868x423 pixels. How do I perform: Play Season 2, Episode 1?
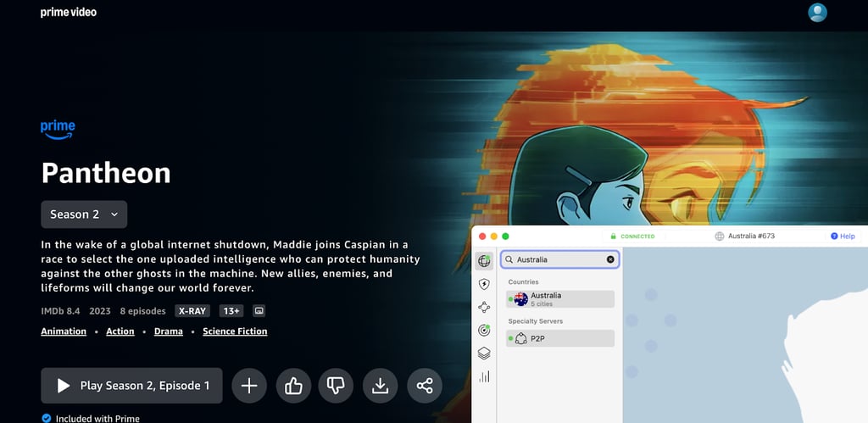tap(131, 386)
